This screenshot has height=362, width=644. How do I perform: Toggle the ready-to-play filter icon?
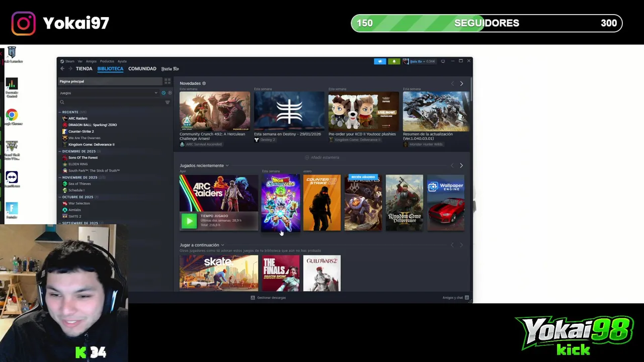(170, 93)
